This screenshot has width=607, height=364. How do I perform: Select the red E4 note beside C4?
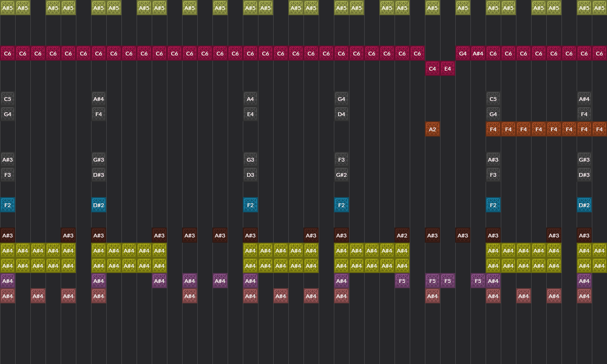447,68
